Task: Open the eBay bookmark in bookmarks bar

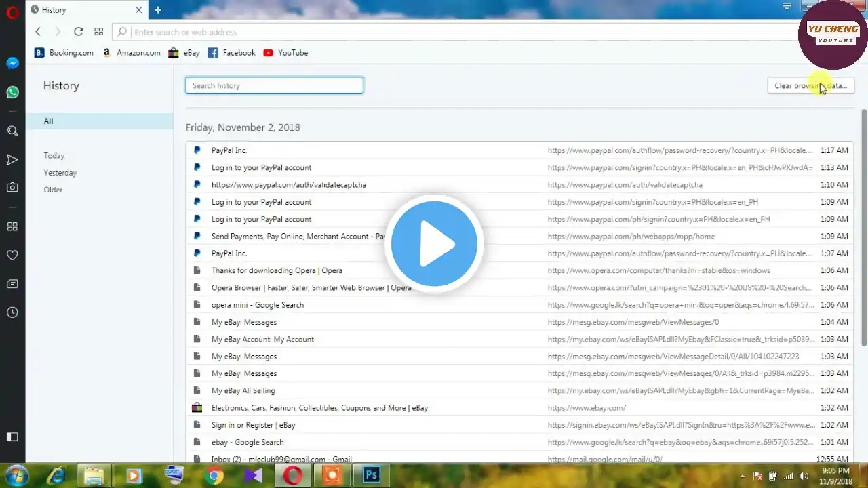Action: click(x=184, y=53)
